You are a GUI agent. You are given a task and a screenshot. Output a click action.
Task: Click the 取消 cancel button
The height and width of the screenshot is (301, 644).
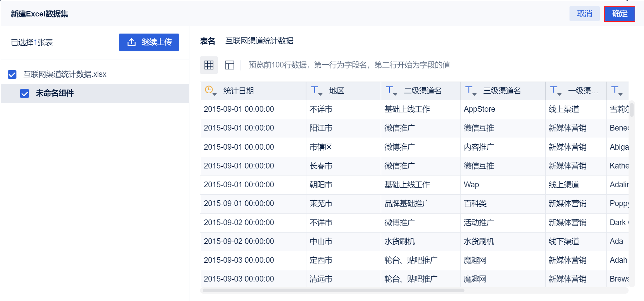(x=585, y=14)
